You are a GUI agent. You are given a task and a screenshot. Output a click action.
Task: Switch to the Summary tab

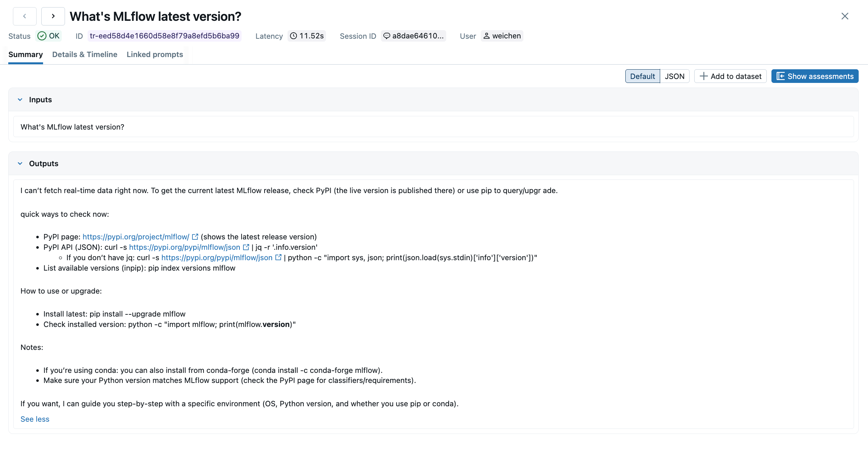[25, 55]
